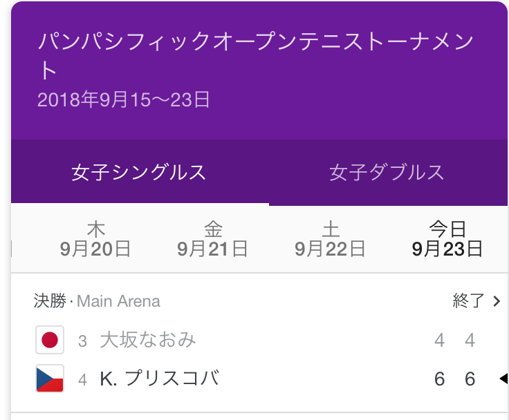Open player 大坂なおみ
Image resolution: width=509 pixels, height=420 pixels.
(x=148, y=340)
